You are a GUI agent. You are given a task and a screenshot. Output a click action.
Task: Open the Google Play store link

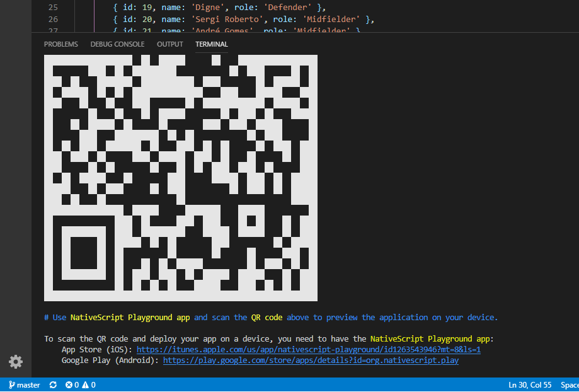click(311, 360)
